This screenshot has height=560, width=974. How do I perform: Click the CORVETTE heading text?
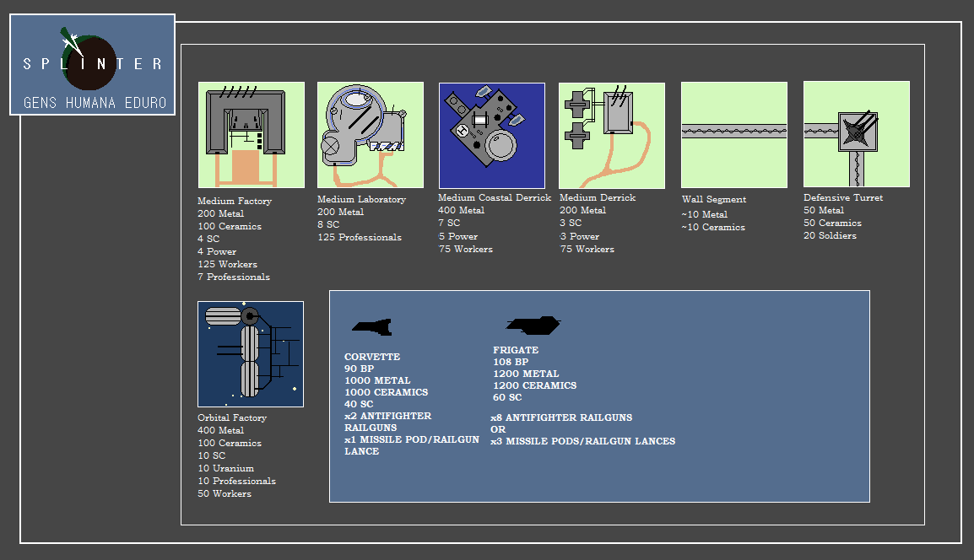[x=372, y=357]
